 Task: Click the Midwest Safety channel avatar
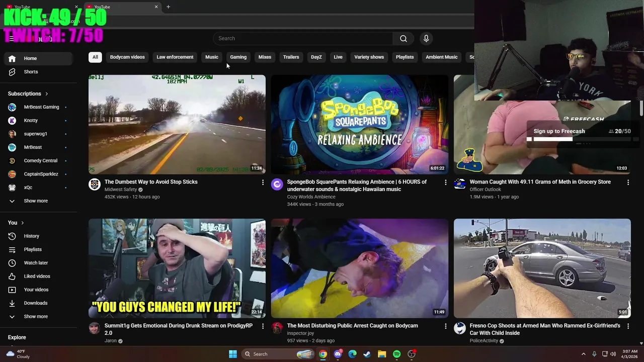95,185
